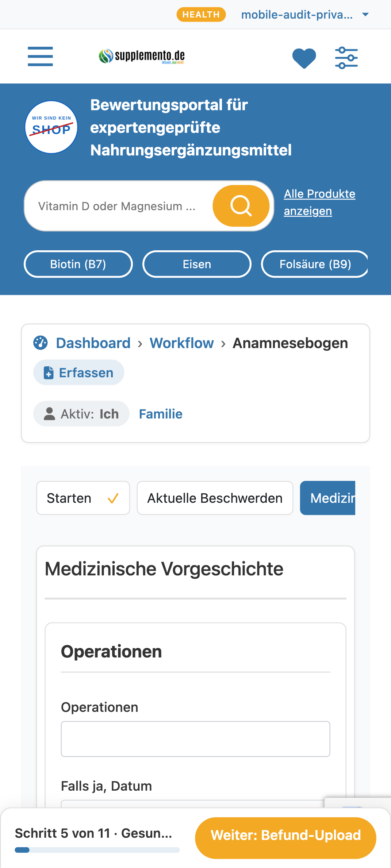Click the step progress bar
The image size is (391, 868).
(97, 850)
